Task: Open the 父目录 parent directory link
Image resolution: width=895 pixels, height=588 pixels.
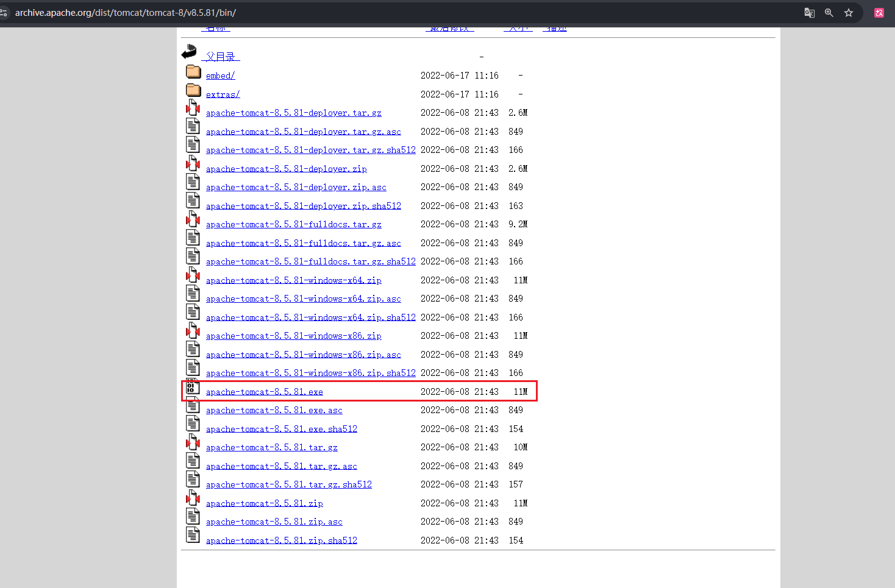Action: [x=220, y=57]
